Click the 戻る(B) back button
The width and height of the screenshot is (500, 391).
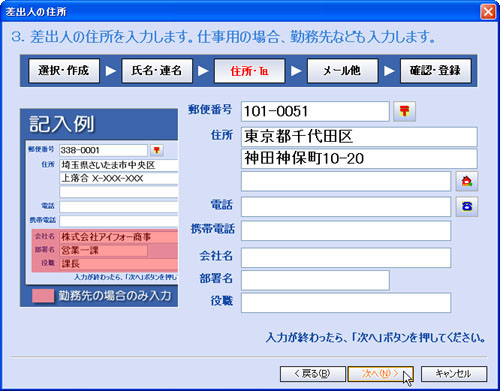pyautogui.click(x=313, y=374)
